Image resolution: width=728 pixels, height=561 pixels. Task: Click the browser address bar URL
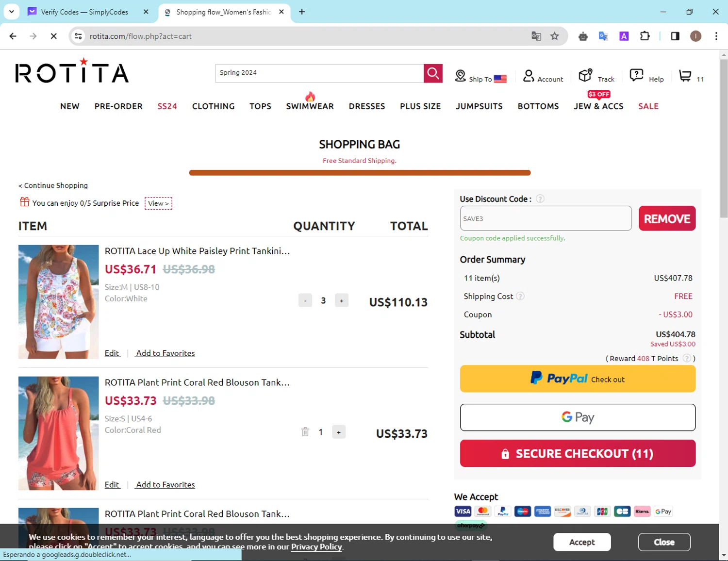(141, 36)
